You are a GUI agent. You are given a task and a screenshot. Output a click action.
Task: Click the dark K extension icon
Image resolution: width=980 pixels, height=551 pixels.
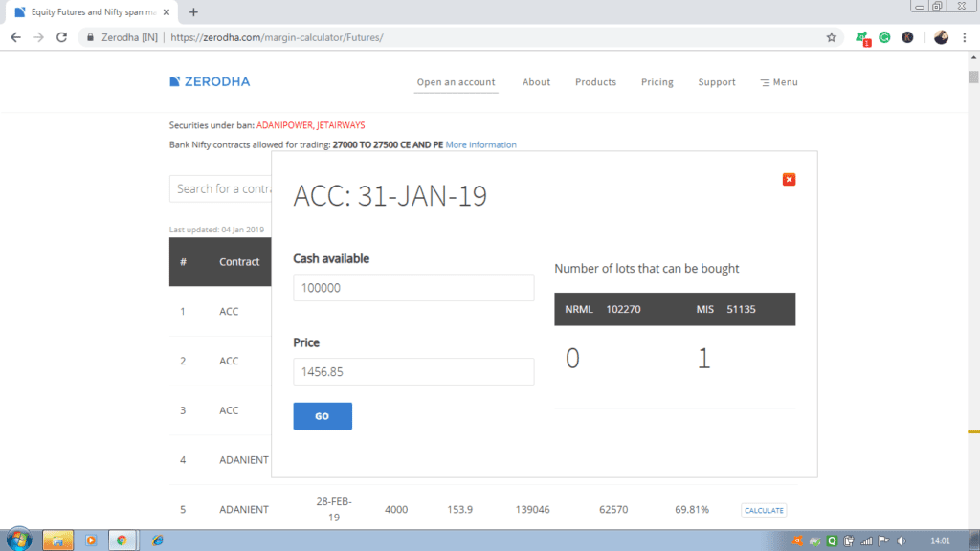point(906,36)
